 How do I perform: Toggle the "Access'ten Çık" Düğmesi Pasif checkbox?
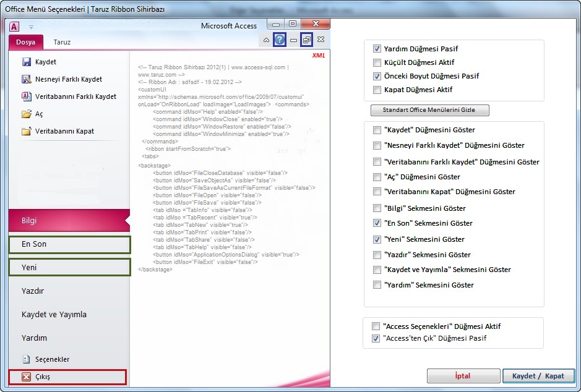376,338
